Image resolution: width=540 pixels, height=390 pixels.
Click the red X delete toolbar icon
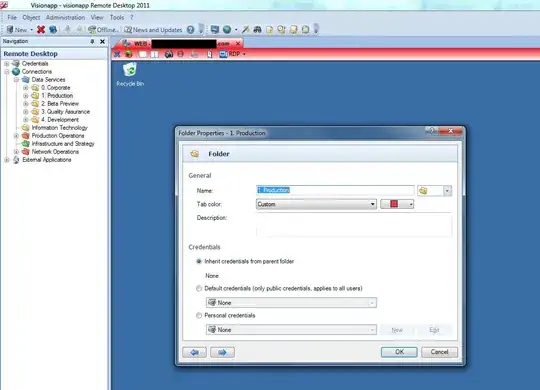click(x=41, y=30)
